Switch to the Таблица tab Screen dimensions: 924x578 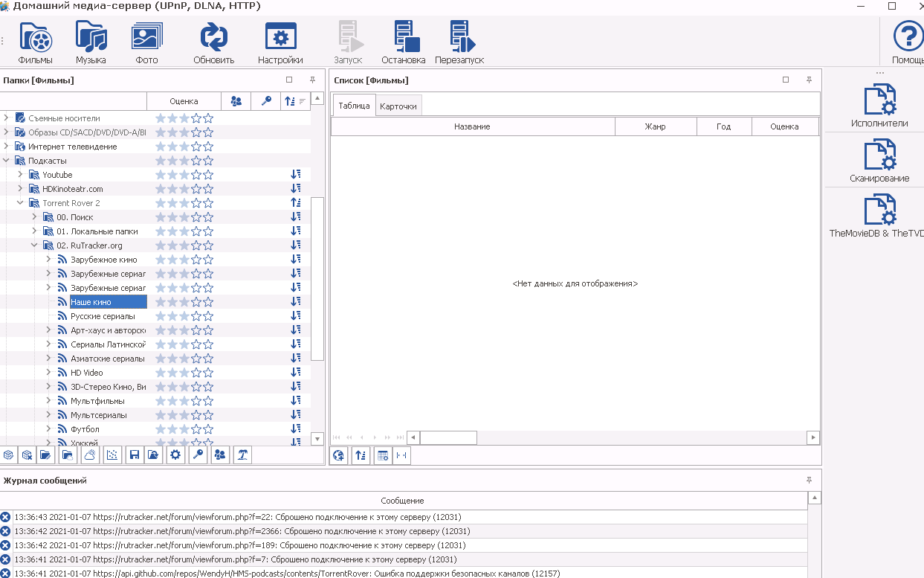354,106
